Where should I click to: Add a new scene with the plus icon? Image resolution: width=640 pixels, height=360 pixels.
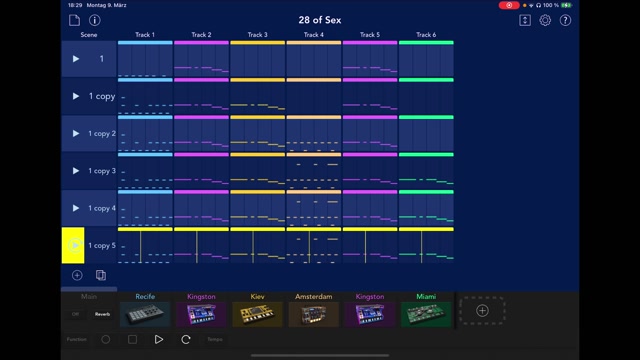[77, 276]
